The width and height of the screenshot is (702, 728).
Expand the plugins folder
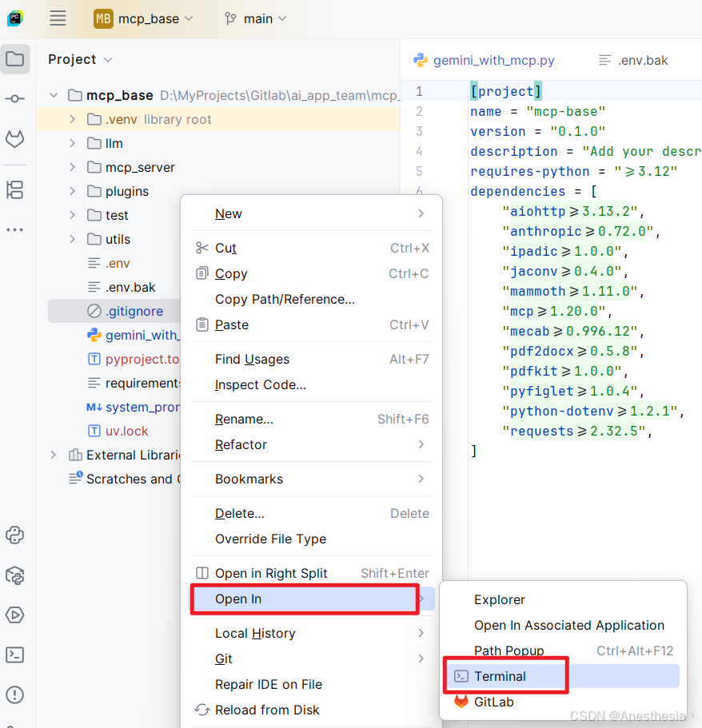[73, 191]
